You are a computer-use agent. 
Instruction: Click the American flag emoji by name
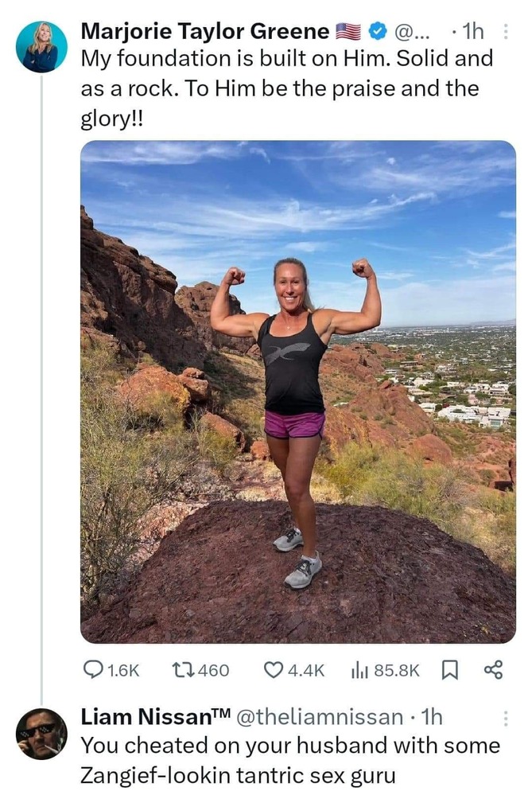coord(348,32)
